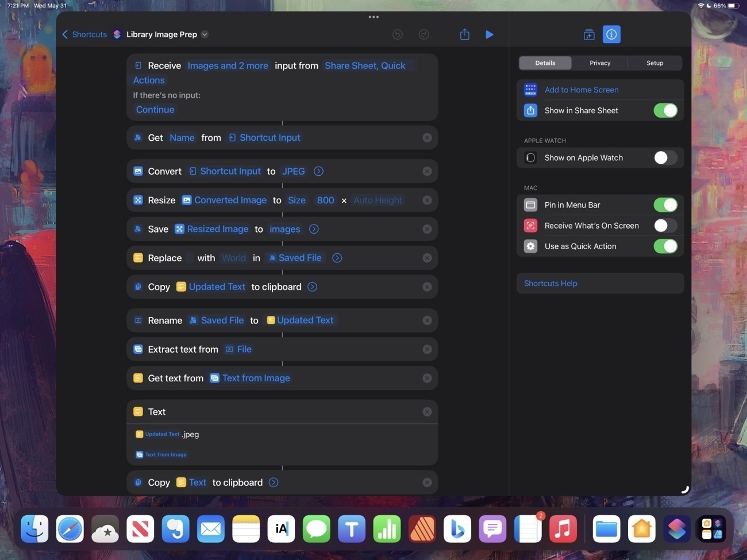The height and width of the screenshot is (560, 747).
Task: Switch to the Privacy tab
Action: pyautogui.click(x=599, y=63)
